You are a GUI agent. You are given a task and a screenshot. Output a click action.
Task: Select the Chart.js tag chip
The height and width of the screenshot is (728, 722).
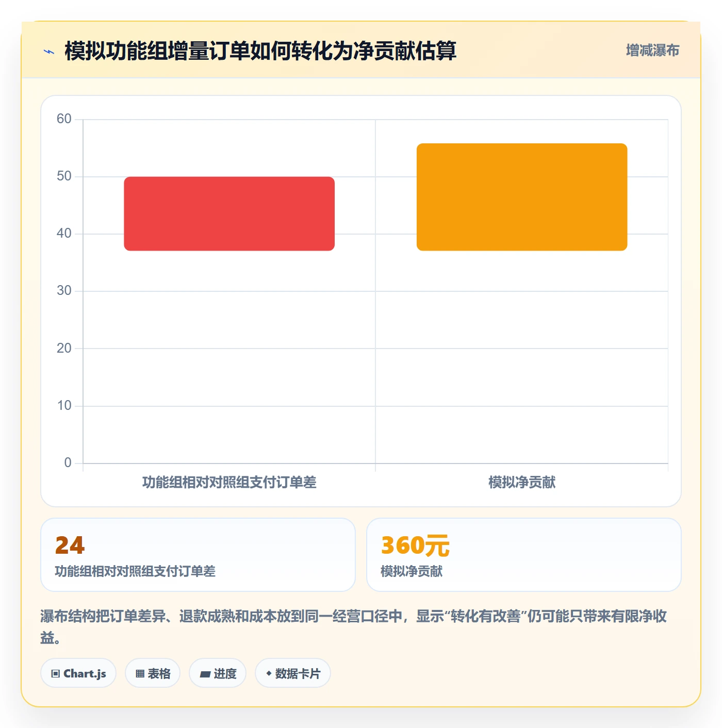(78, 673)
